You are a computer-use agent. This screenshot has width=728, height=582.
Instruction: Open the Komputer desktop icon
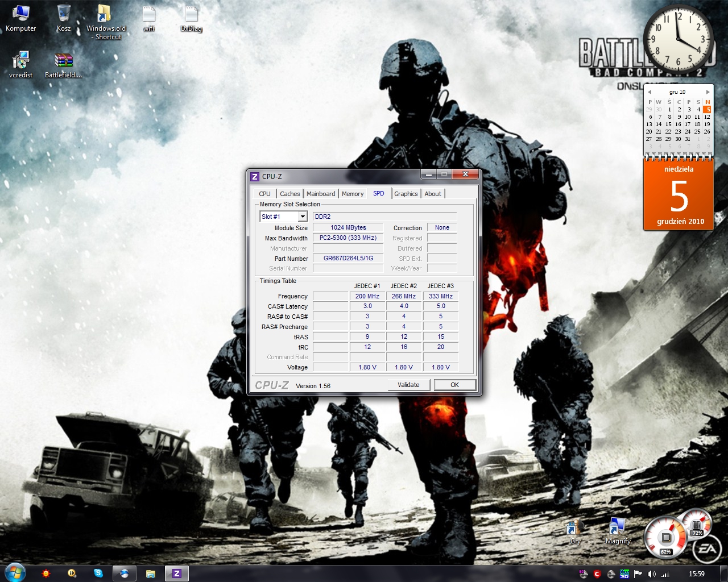(x=20, y=18)
